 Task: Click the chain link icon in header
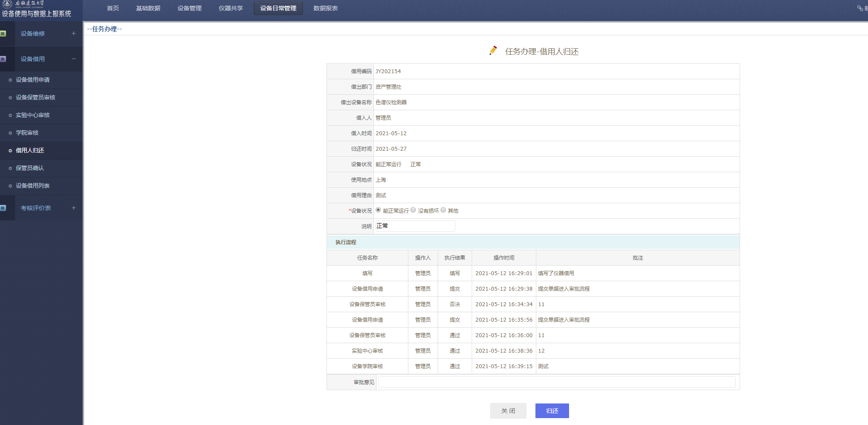tap(860, 8)
